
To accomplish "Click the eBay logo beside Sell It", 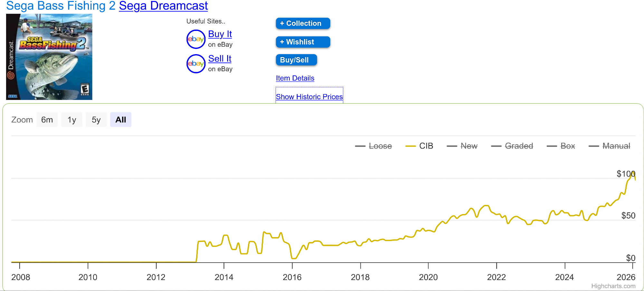I will (196, 64).
